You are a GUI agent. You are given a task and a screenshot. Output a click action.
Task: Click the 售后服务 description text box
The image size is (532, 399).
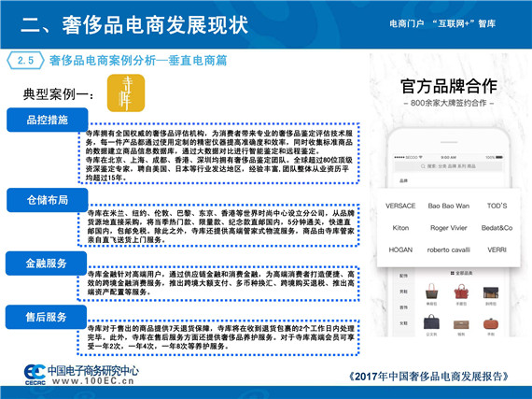pos(218,337)
